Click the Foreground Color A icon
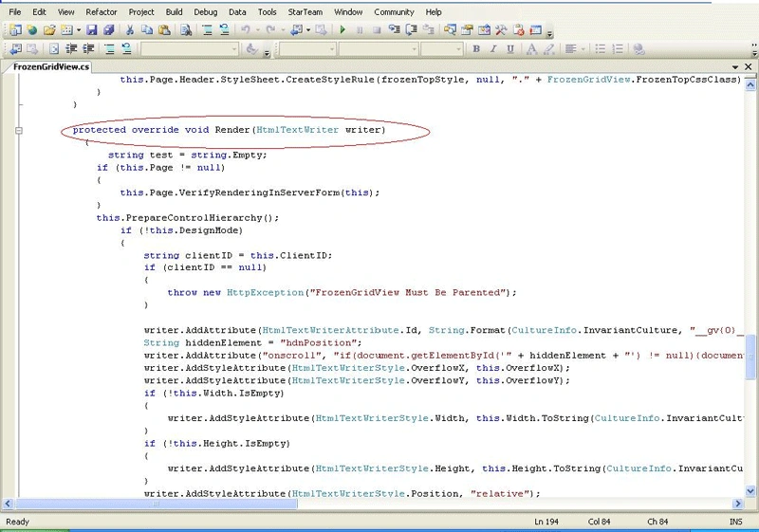This screenshot has width=759, height=532. point(531,49)
